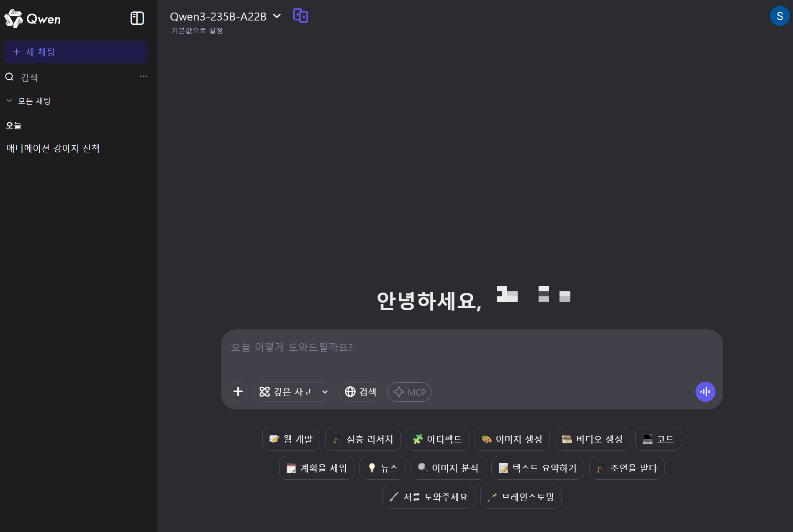Image resolution: width=793 pixels, height=532 pixels.
Task: Pick the 계획을 세워 suggestion chip
Action: (x=317, y=468)
